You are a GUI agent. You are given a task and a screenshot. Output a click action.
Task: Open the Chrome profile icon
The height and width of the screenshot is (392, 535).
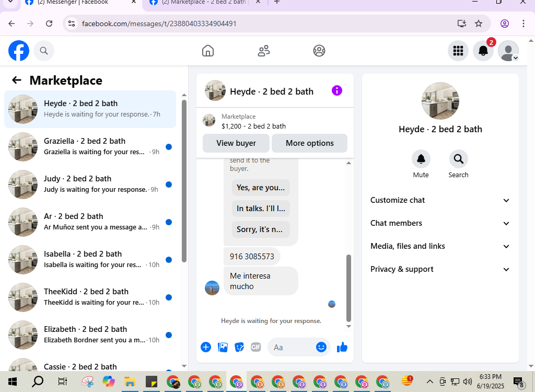(x=505, y=24)
